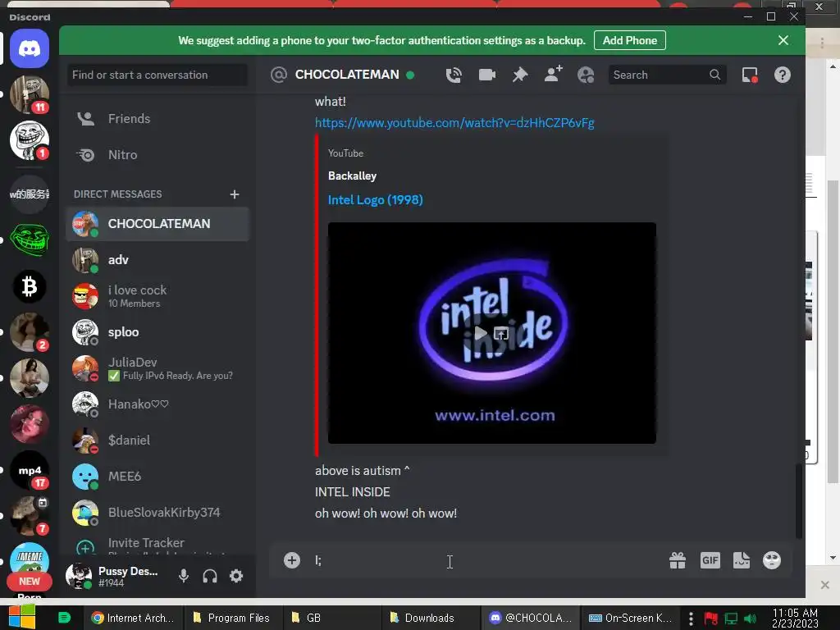Focus the Find or start a conversation field

point(157,75)
